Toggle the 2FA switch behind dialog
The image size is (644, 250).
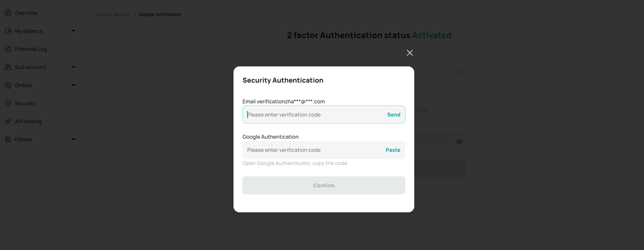458,73
